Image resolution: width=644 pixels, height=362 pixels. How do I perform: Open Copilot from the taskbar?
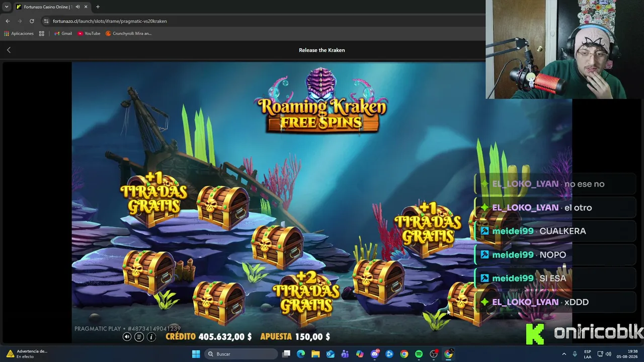coord(360,354)
